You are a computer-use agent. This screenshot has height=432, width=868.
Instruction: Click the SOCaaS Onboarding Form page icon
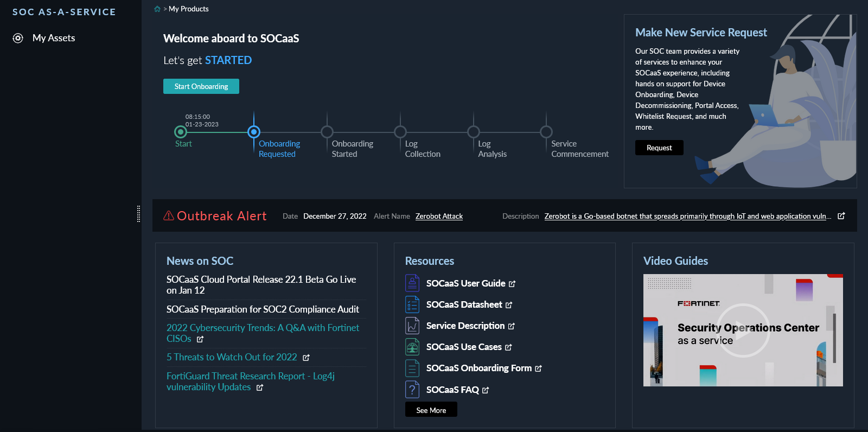click(412, 368)
